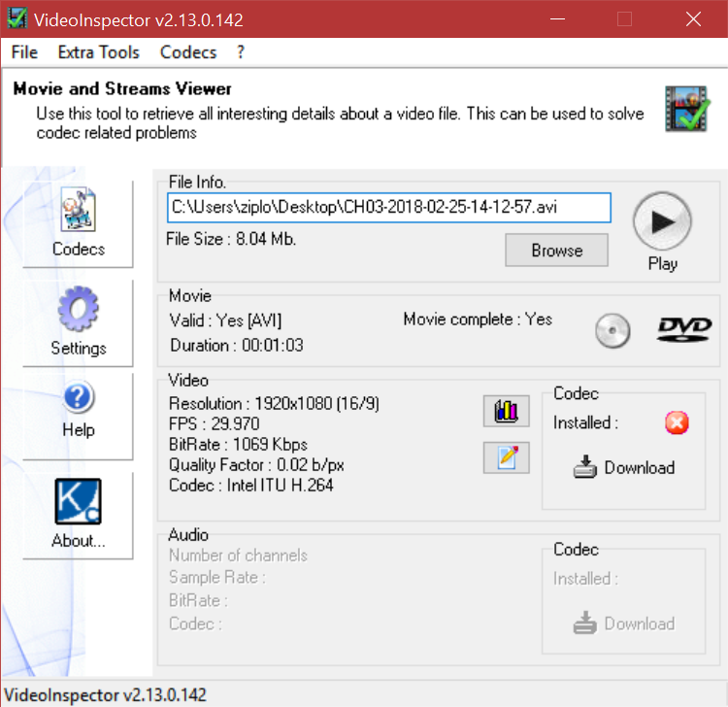The image size is (728, 707).
Task: Close the VideoInspector window
Action: click(693, 19)
